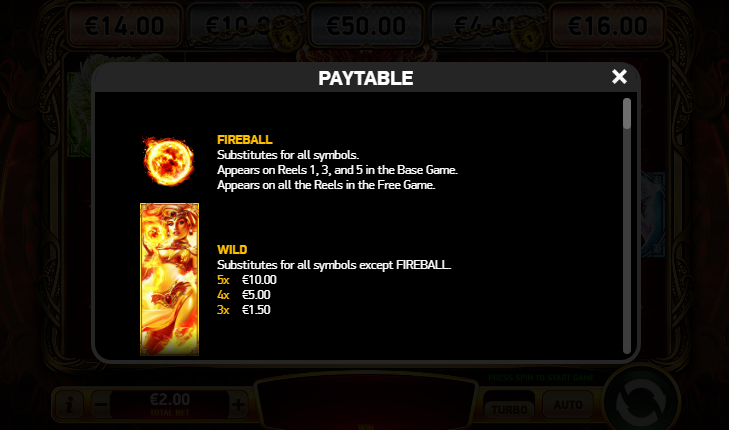Select the €16.00 jackpot panel
The width and height of the screenshot is (729, 430).
tap(608, 26)
